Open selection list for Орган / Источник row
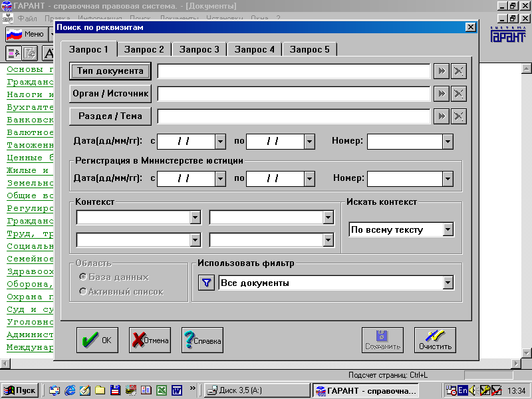This screenshot has height=399, width=532. pyautogui.click(x=442, y=93)
